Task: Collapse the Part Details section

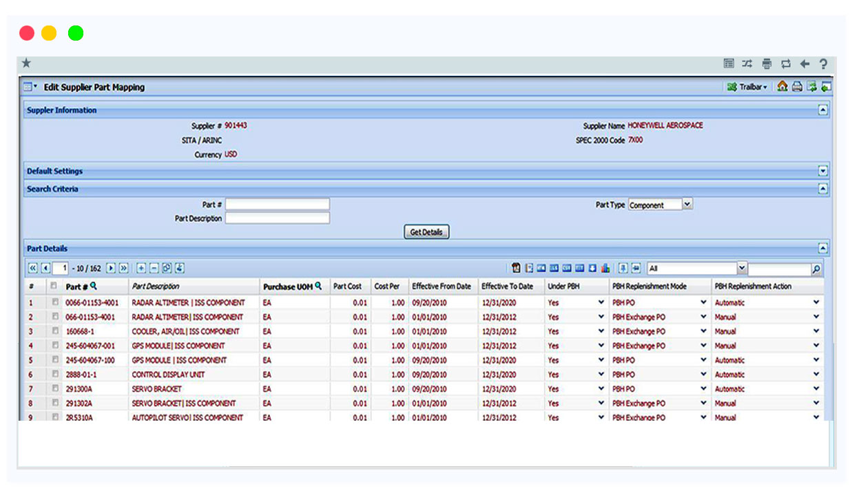Action: coord(823,249)
